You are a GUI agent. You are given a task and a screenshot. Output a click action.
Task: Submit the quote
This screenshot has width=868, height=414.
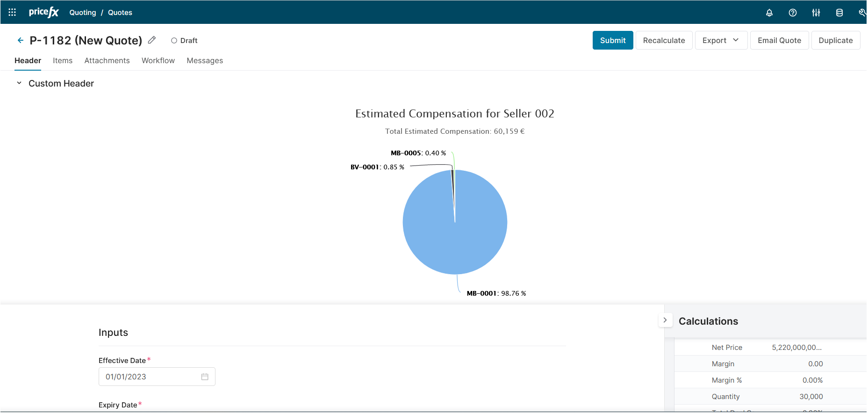point(612,40)
